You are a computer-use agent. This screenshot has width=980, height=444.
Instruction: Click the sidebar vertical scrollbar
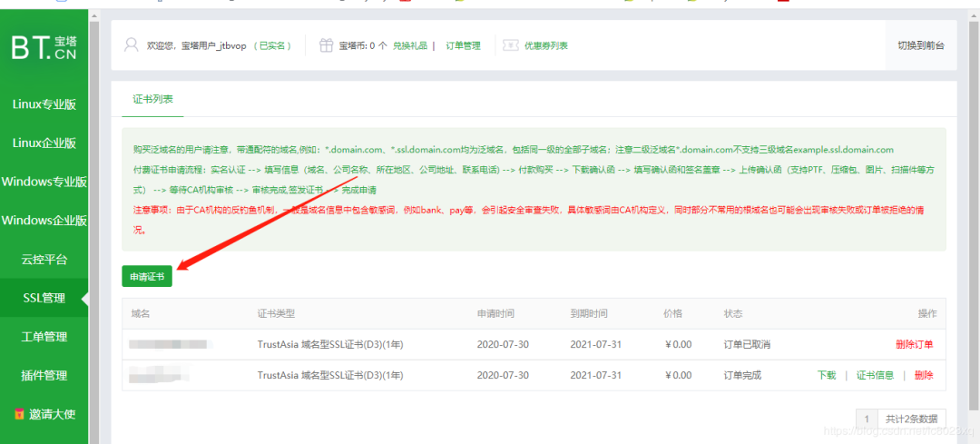[94, 232]
